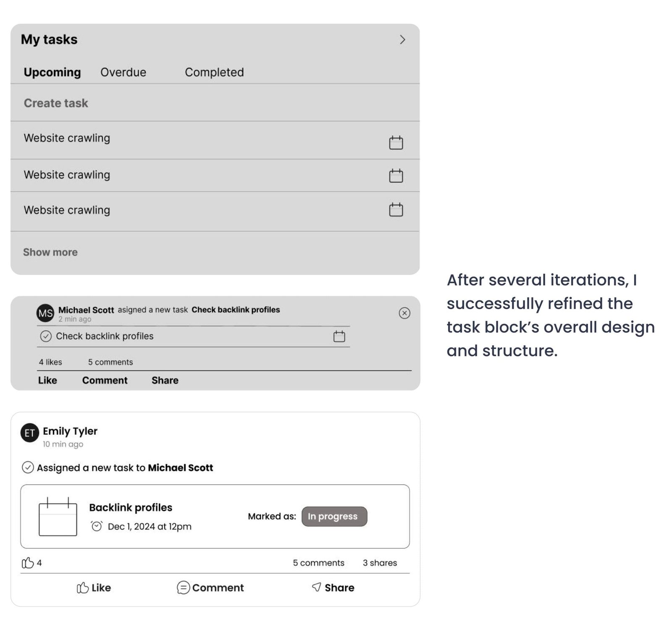Expand the list with Show more
672x633 pixels.
click(50, 252)
